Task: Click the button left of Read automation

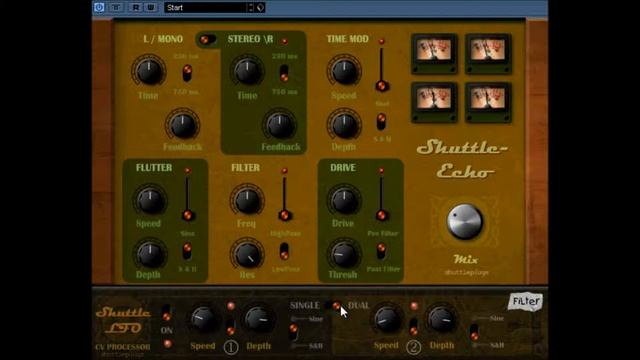Action: coord(116,7)
